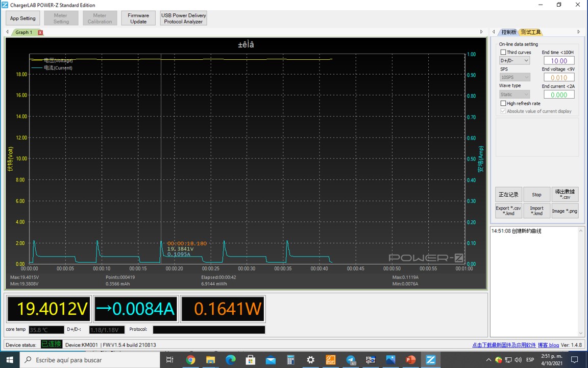The width and height of the screenshot is (588, 368).
Task: Click the 电流(Current) legend entry
Action: tap(52, 68)
